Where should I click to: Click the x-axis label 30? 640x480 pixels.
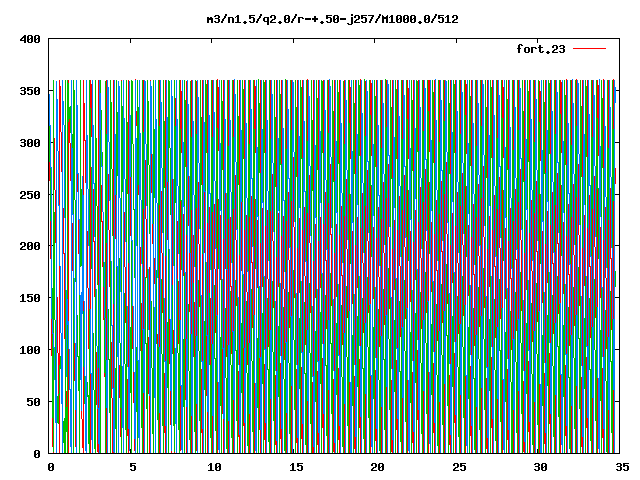click(x=540, y=467)
